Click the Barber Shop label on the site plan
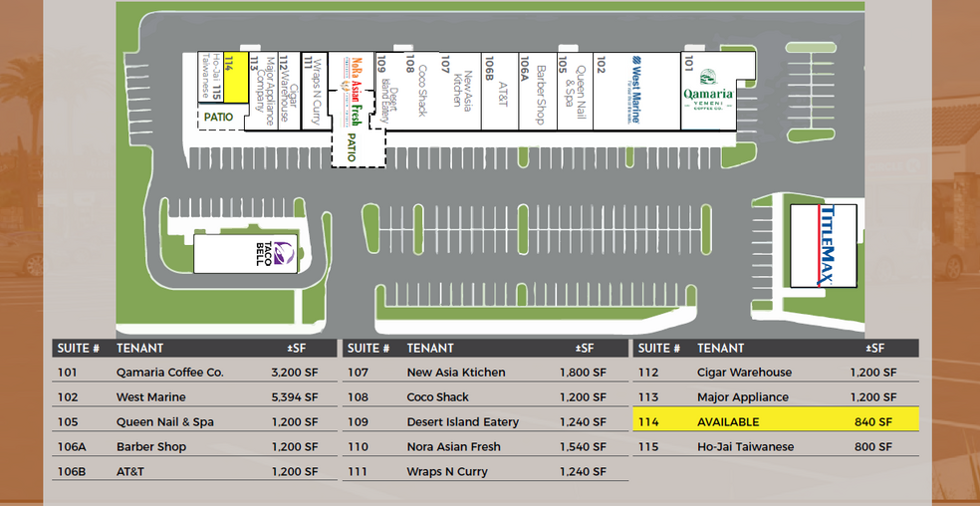980x506 pixels. (541, 95)
